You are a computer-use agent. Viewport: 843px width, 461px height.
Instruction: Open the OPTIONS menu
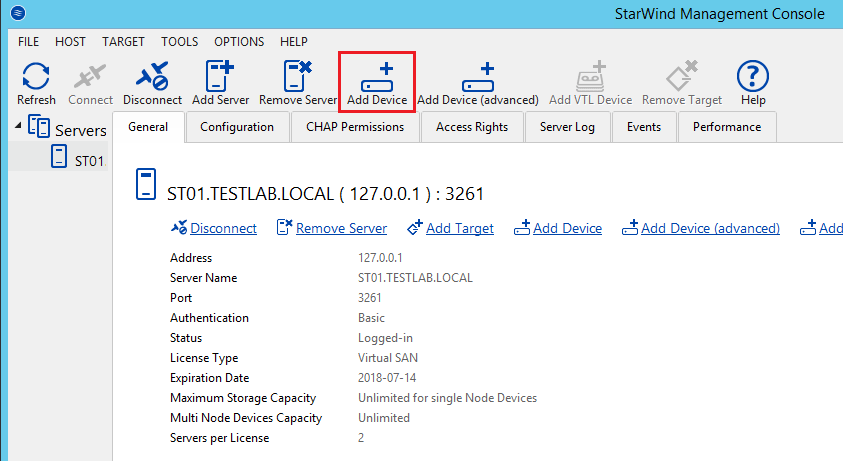point(239,41)
